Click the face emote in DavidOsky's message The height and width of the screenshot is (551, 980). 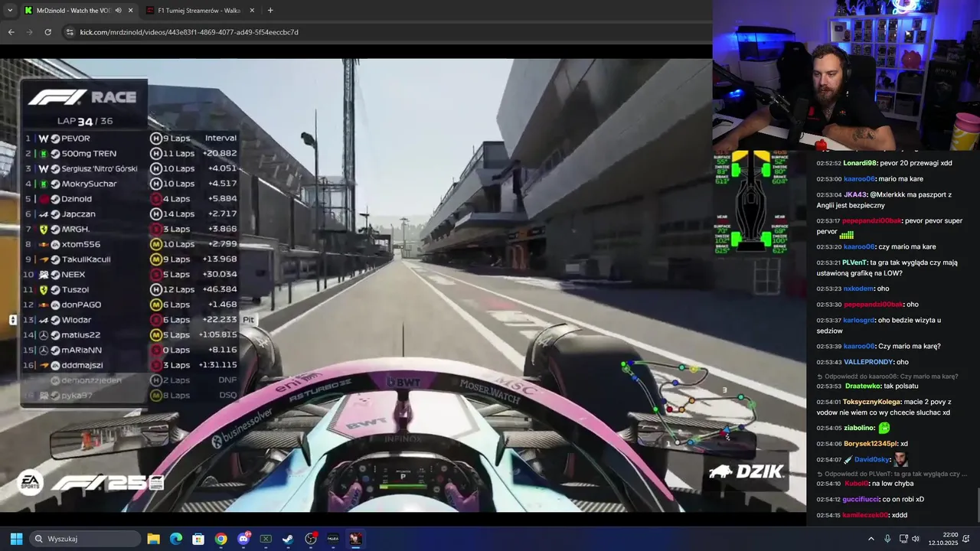[901, 459]
